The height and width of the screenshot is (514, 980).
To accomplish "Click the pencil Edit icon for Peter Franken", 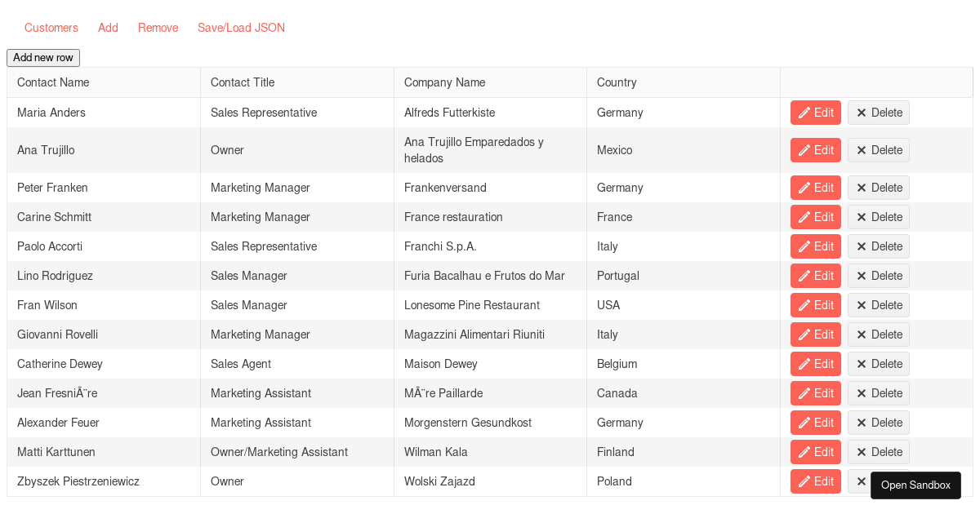I will click(804, 188).
